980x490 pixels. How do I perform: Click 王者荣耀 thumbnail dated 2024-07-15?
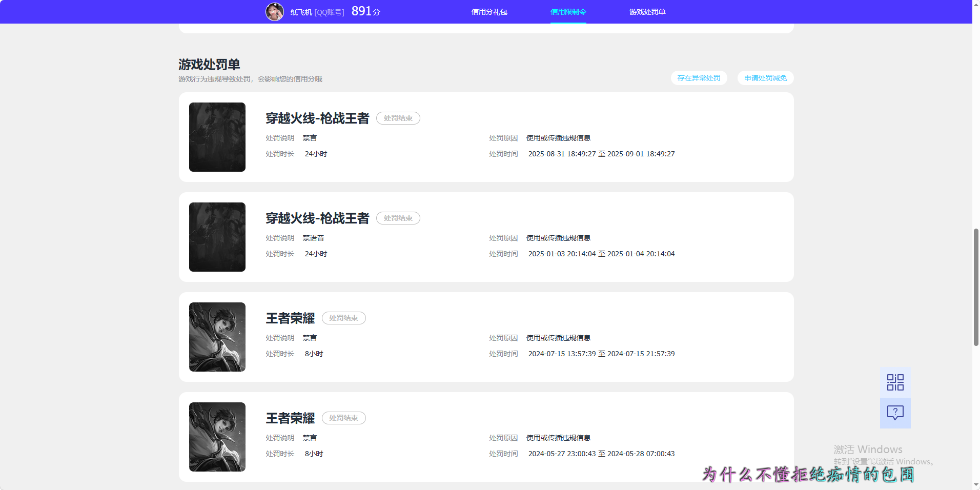click(217, 337)
